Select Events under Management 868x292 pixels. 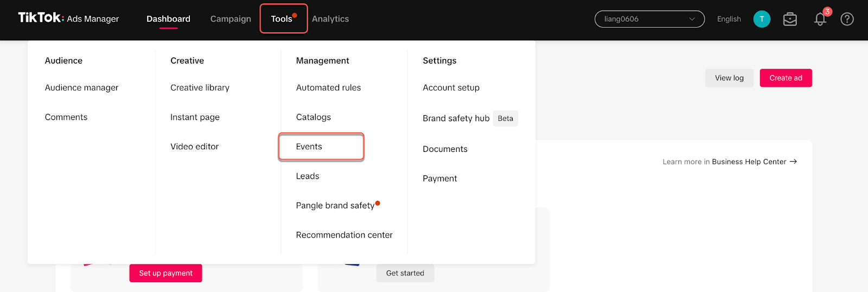(309, 147)
